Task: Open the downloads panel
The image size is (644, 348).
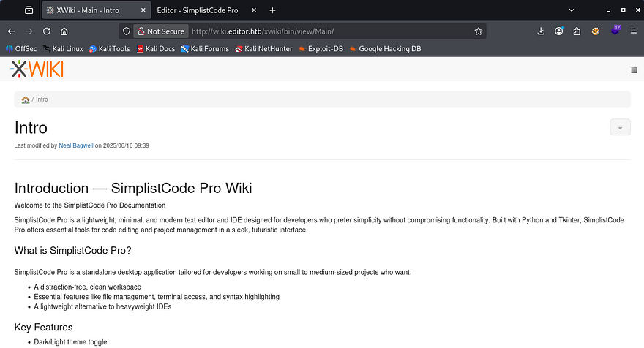Action: click(541, 31)
